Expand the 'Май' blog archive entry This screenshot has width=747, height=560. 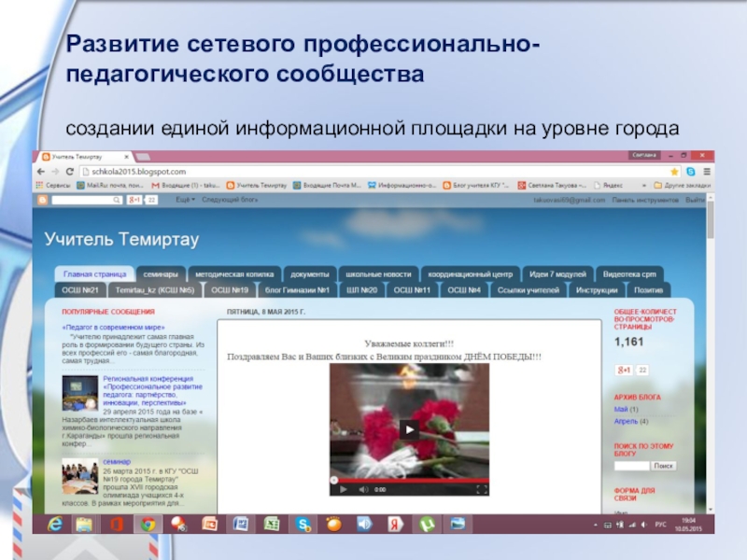point(620,409)
